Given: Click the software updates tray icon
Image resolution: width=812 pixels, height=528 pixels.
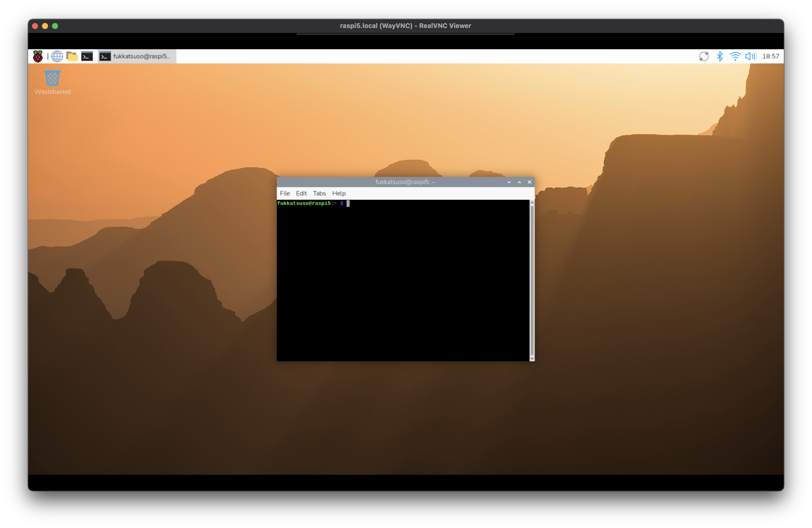Looking at the screenshot, I should 703,56.
